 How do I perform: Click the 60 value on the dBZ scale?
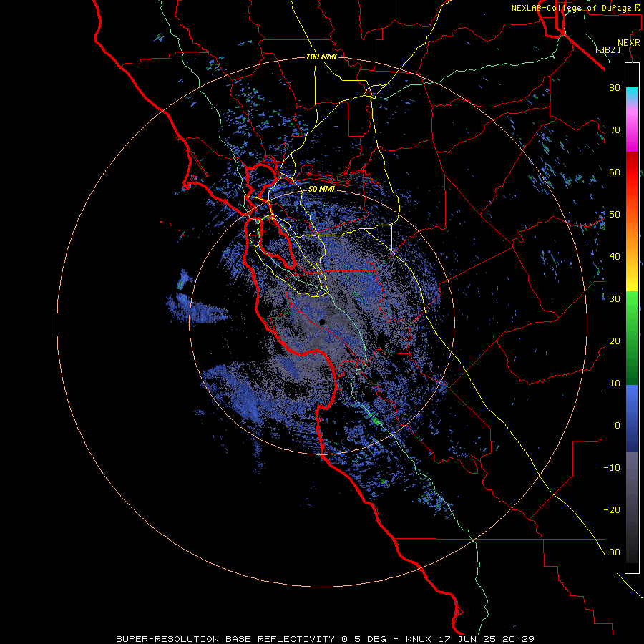click(x=615, y=172)
